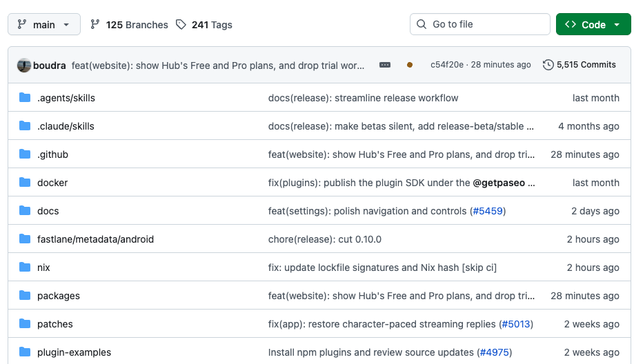Open the .agents/skills folder

[x=66, y=98]
